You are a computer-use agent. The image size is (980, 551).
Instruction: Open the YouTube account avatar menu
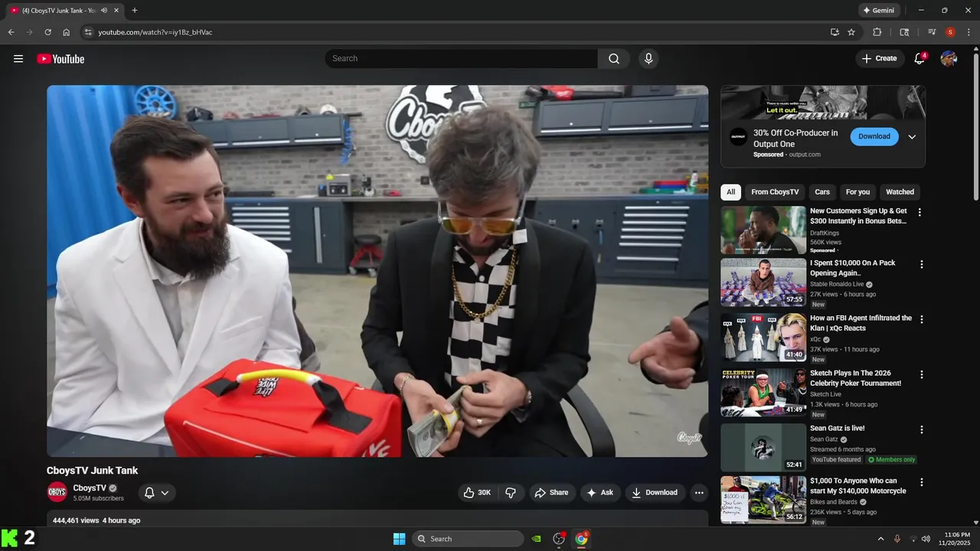[949, 59]
